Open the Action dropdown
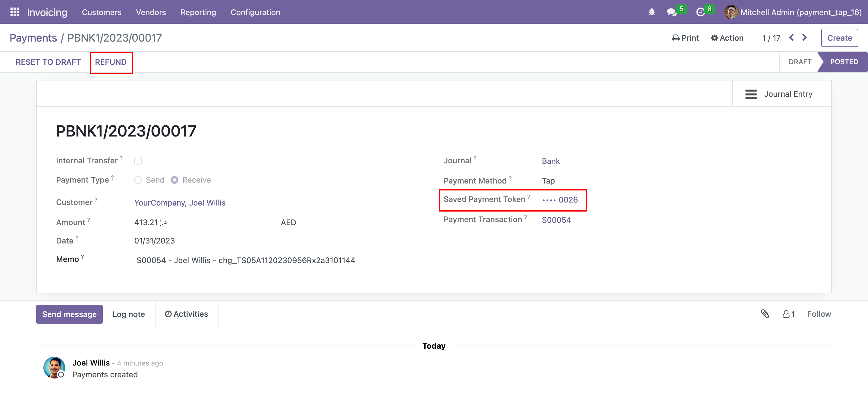 pyautogui.click(x=727, y=38)
